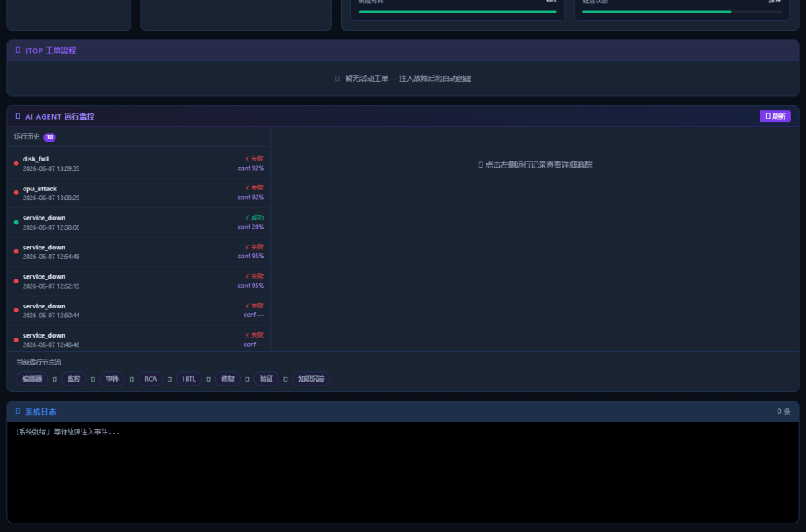This screenshot has height=532, width=806.
Task: Click the 运行历史 label
Action: tap(27, 137)
